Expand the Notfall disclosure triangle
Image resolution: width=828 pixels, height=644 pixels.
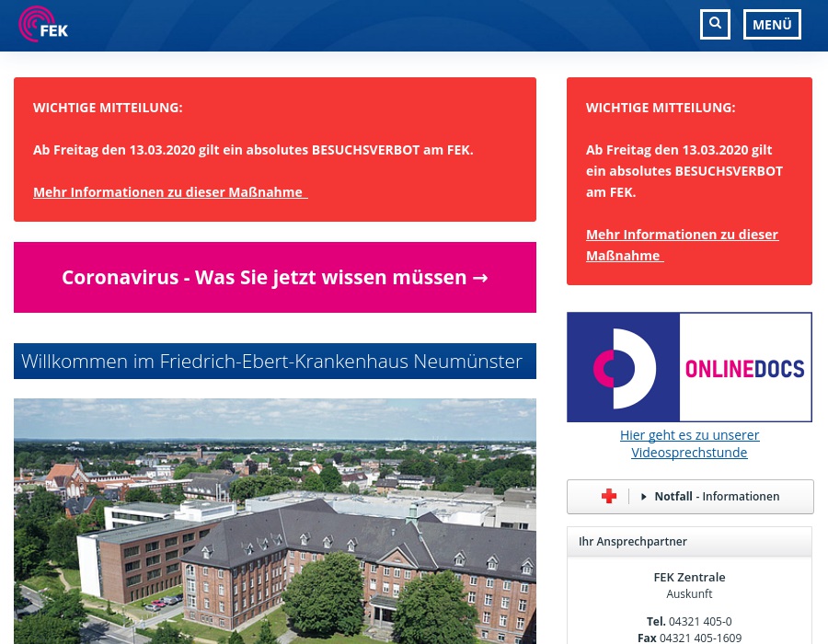[644, 497]
